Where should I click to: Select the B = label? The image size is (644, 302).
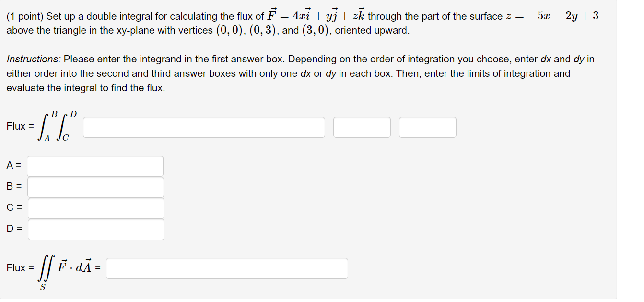click(x=13, y=187)
